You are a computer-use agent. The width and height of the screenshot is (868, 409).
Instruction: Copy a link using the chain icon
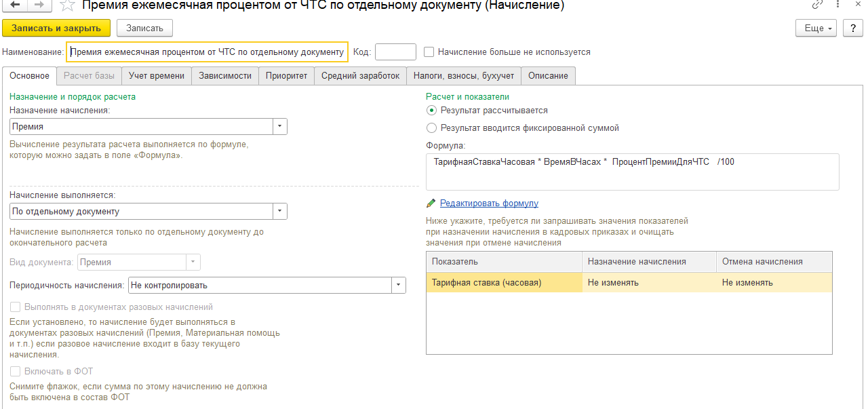click(817, 5)
